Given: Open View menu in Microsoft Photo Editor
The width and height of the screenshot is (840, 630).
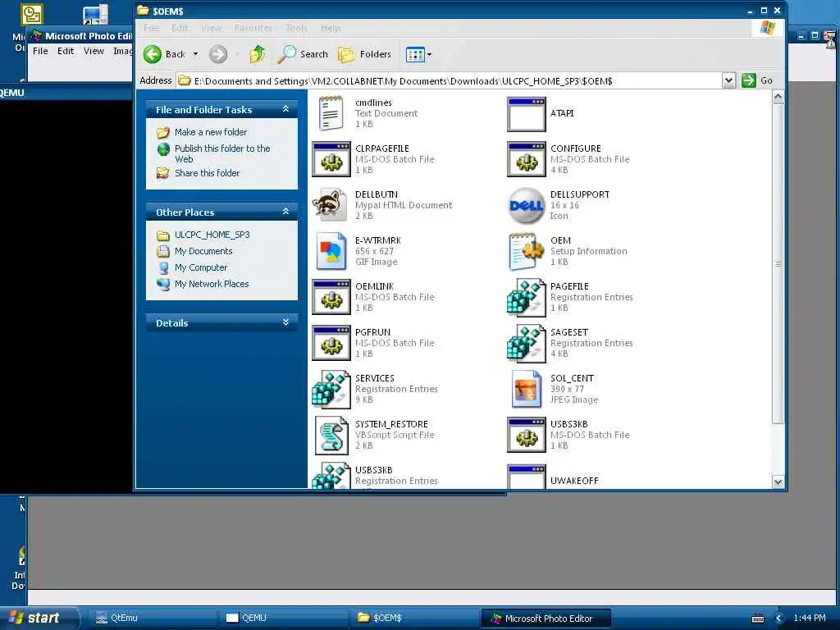Looking at the screenshot, I should (x=94, y=51).
